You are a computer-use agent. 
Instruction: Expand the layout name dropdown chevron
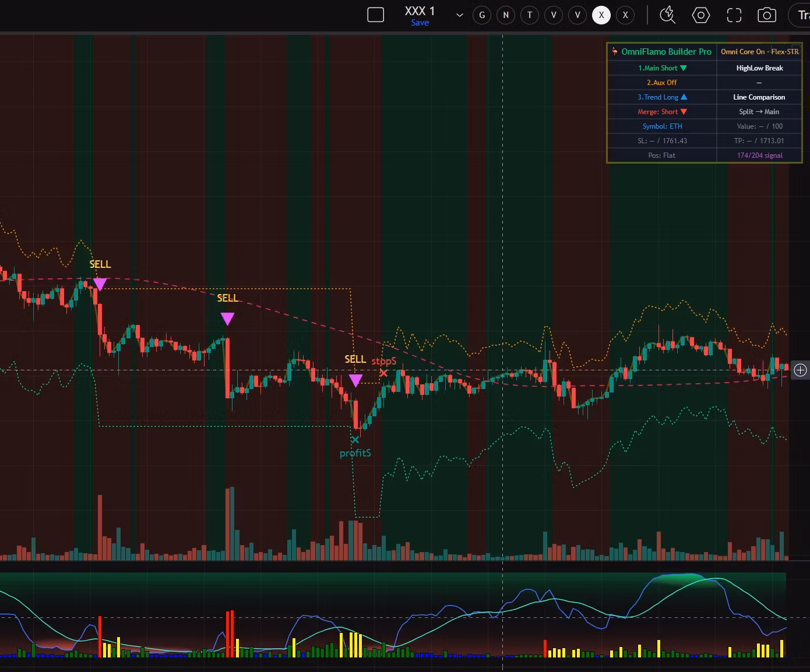460,15
